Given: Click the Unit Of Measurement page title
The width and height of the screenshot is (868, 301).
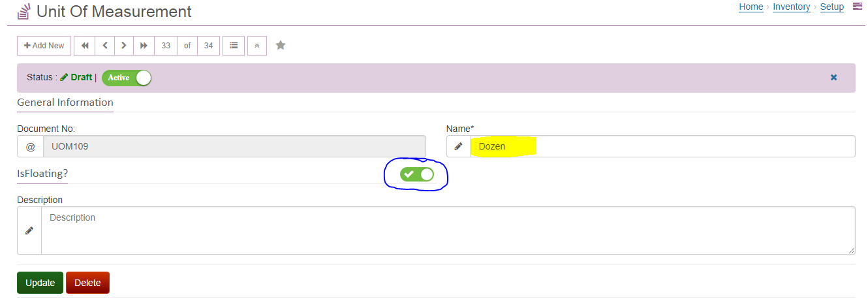Looking at the screenshot, I should tap(114, 11).
